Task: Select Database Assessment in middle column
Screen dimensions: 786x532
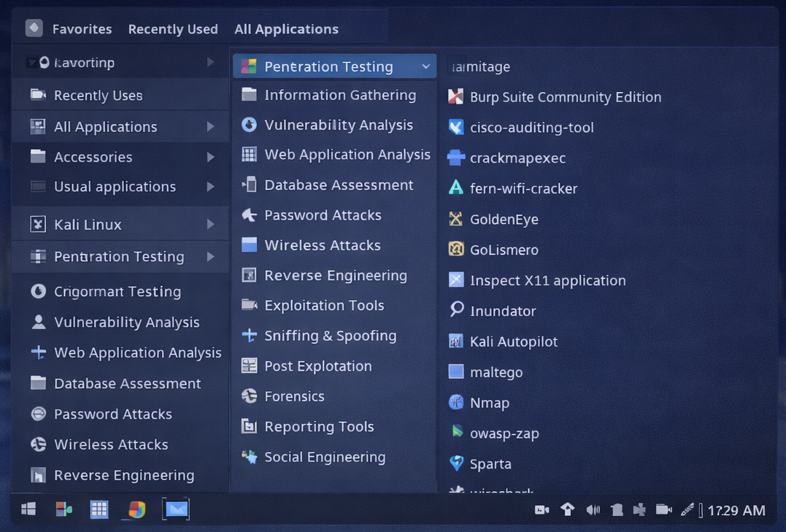Action: [x=334, y=185]
